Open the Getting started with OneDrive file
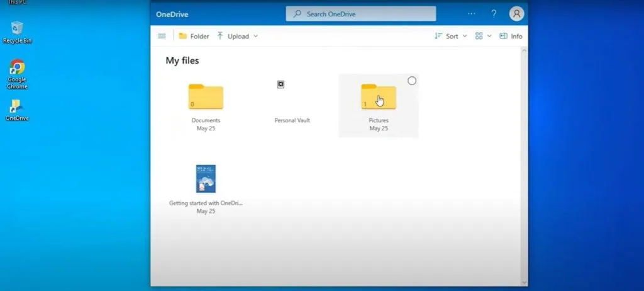 click(206, 179)
